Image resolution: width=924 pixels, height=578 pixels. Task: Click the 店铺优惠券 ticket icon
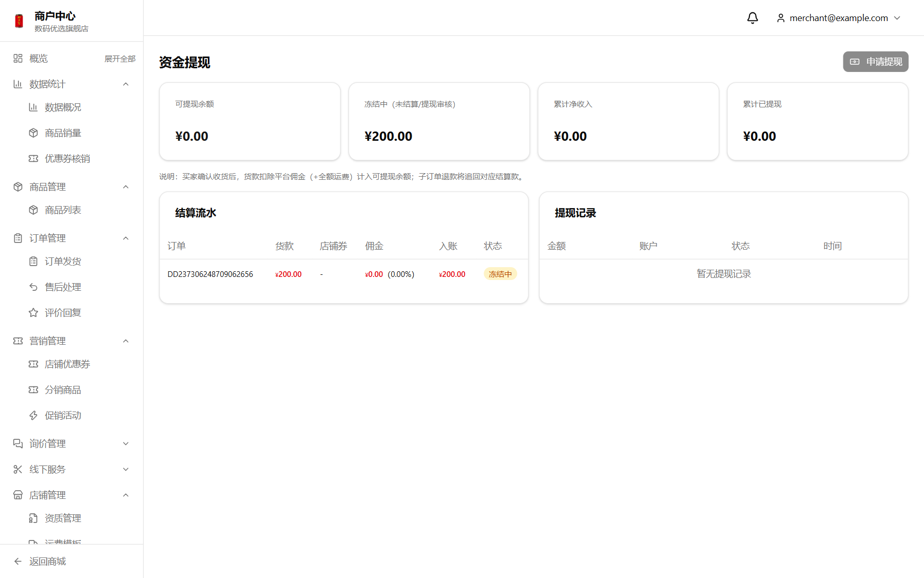click(33, 364)
